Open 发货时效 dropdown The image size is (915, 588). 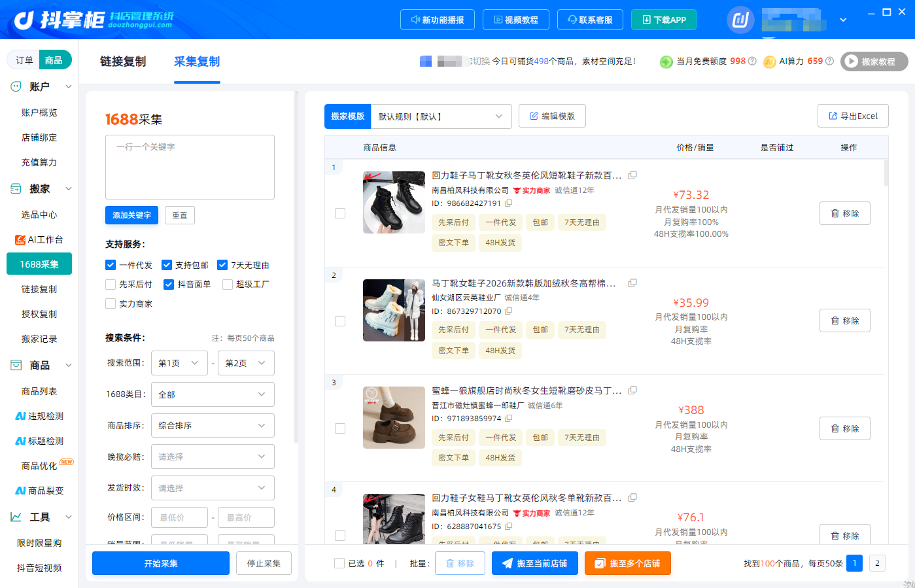pos(213,488)
